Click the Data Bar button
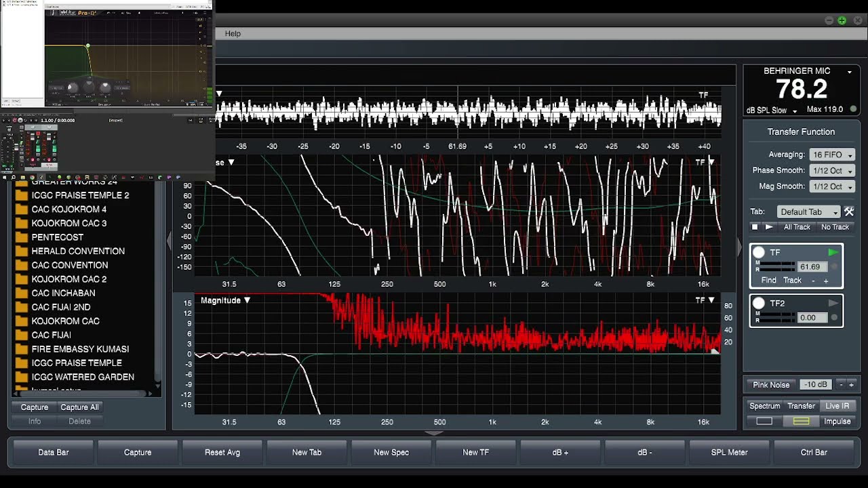The width and height of the screenshot is (868, 488). pyautogui.click(x=54, y=452)
